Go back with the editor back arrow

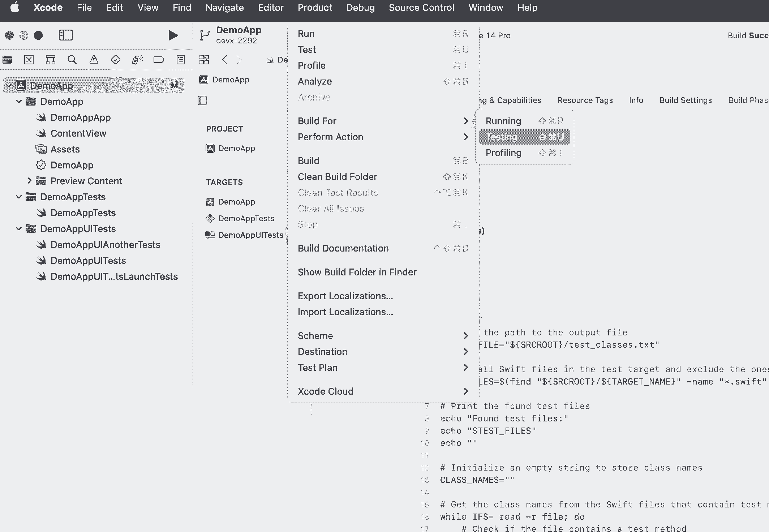click(225, 60)
